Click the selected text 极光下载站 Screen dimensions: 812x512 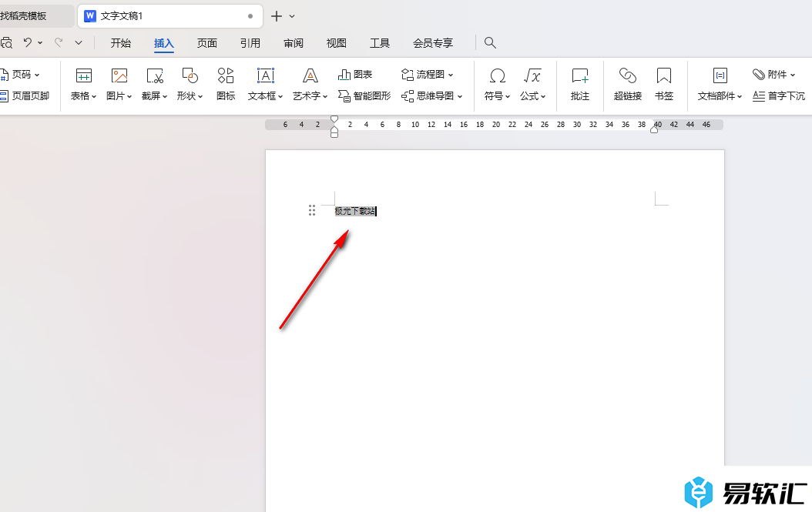pyautogui.click(x=355, y=211)
